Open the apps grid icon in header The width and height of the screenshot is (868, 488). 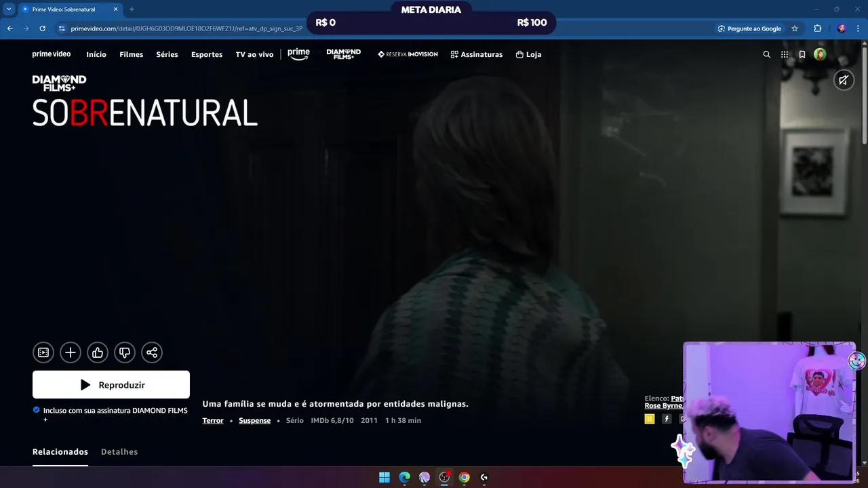click(x=785, y=54)
